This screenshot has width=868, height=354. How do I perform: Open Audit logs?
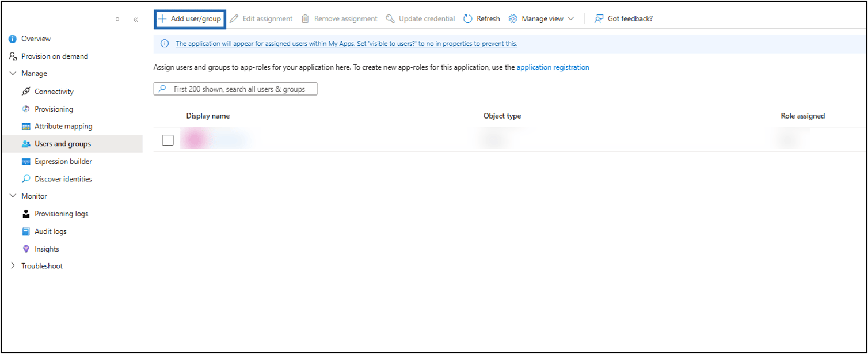[51, 231]
